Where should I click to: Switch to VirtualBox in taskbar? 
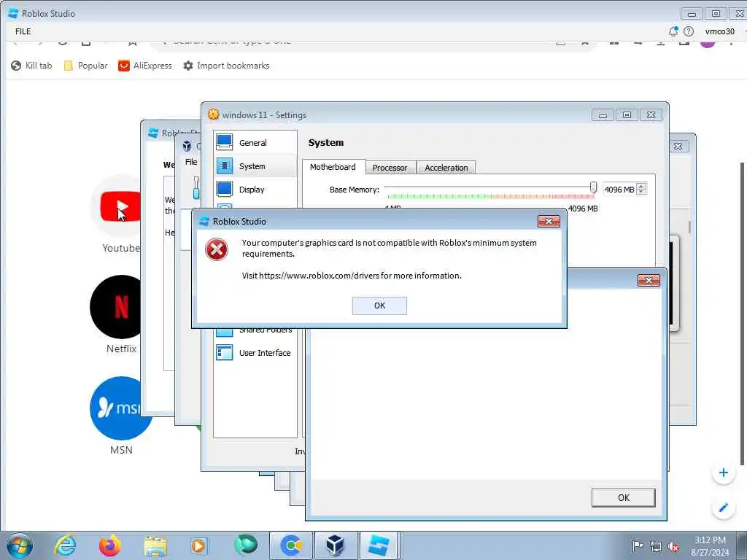pyautogui.click(x=336, y=545)
